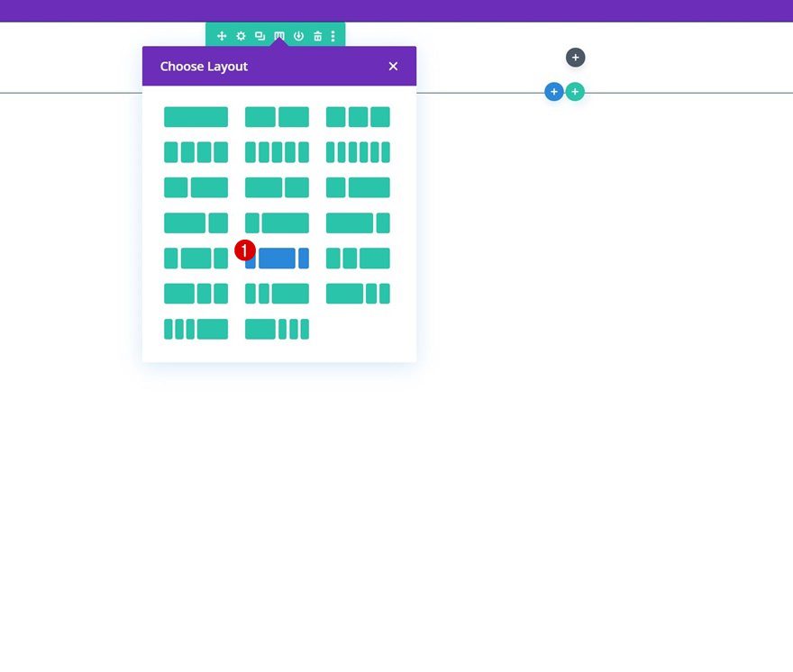Duplicate the row using the duplicate icon

point(259,35)
